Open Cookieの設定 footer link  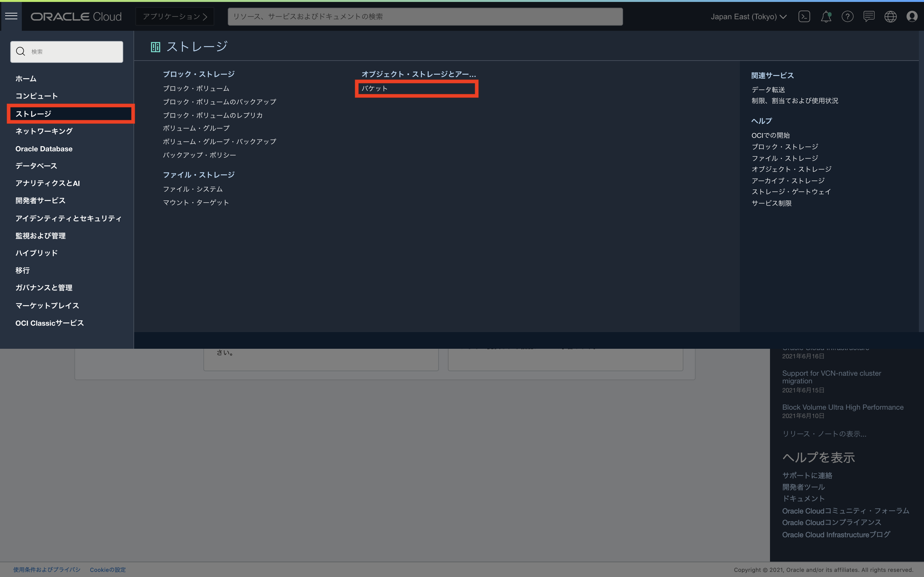[x=108, y=569]
